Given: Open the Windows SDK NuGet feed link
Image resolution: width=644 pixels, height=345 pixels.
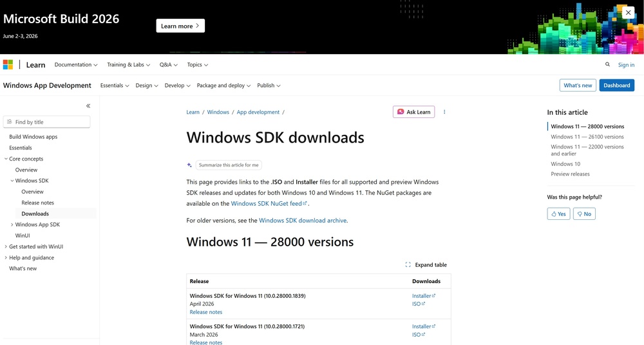Looking at the screenshot, I should click(x=269, y=204).
